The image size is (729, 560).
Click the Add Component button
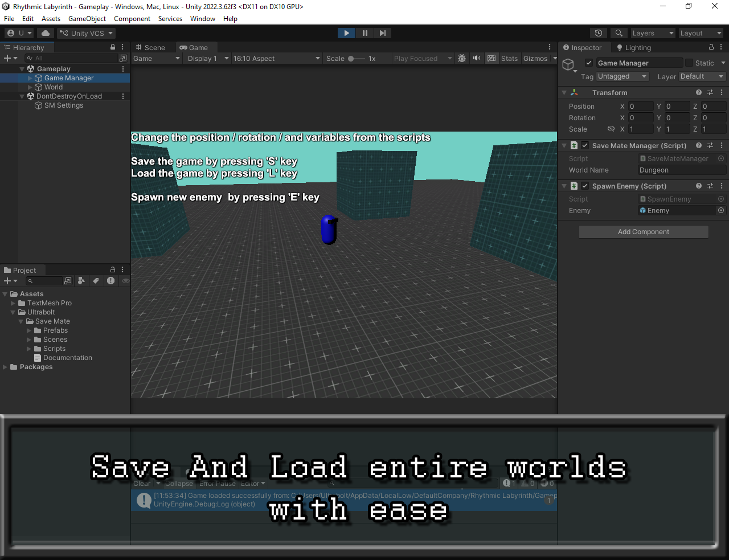(x=644, y=232)
